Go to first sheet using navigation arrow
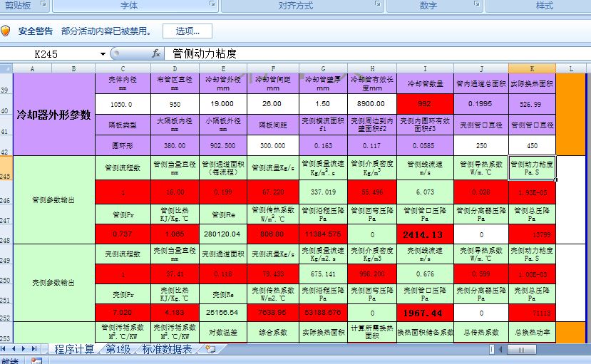This screenshot has height=364, width=591. click(x=4, y=349)
